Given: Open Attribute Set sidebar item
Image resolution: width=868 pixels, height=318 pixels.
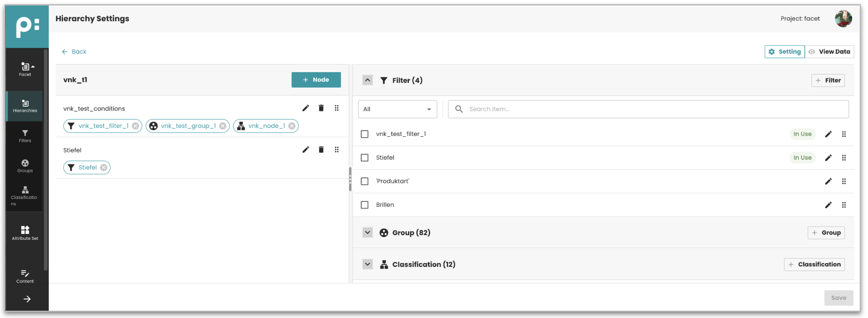Looking at the screenshot, I should pyautogui.click(x=25, y=233).
